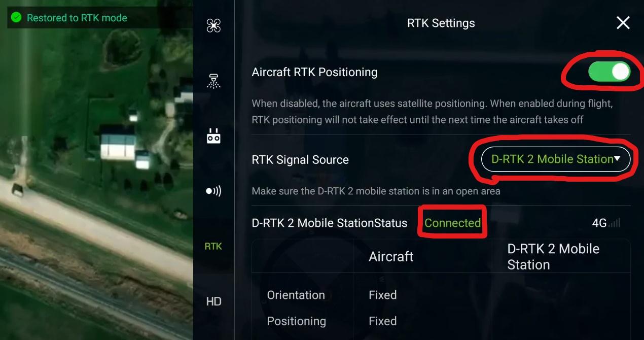Screen dimensions: 644x340
Task: Open the spray system settings icon
Action: tap(213, 81)
